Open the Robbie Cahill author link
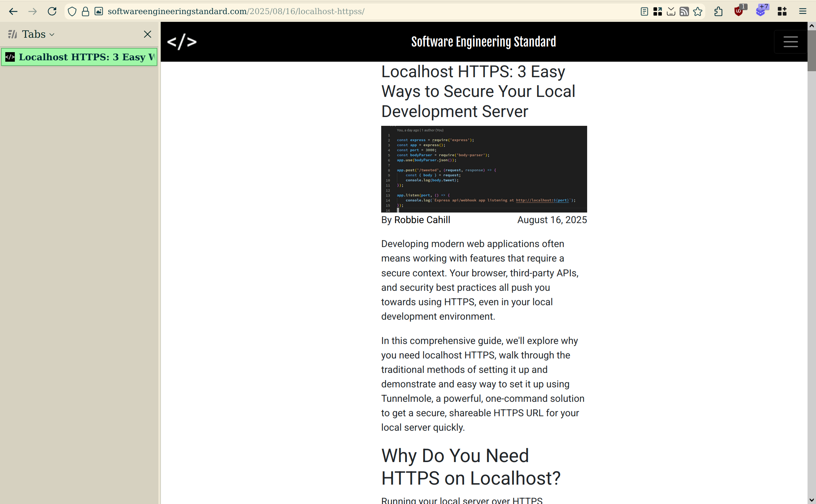The width and height of the screenshot is (816, 504). [x=422, y=220]
